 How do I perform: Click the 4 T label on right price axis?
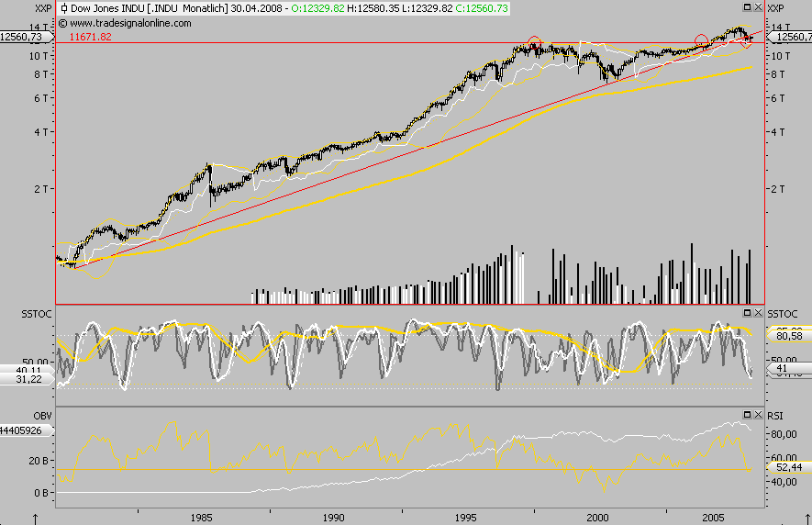tap(778, 132)
